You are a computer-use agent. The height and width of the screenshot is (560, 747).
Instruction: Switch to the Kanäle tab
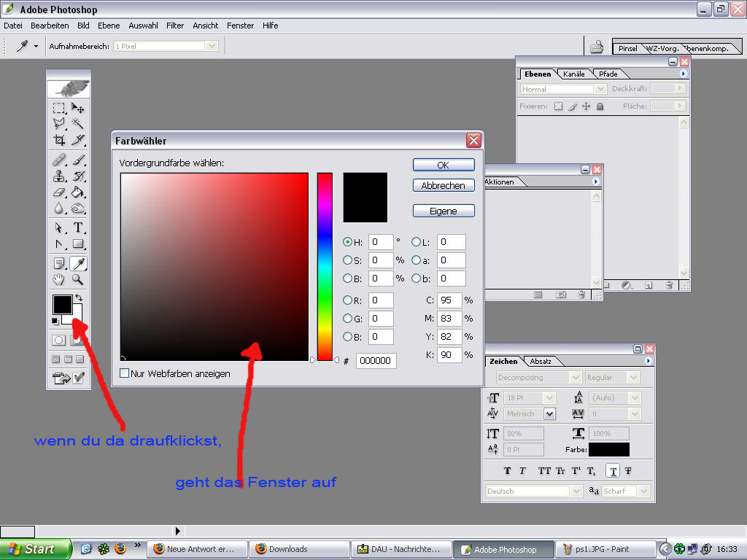[x=574, y=74]
